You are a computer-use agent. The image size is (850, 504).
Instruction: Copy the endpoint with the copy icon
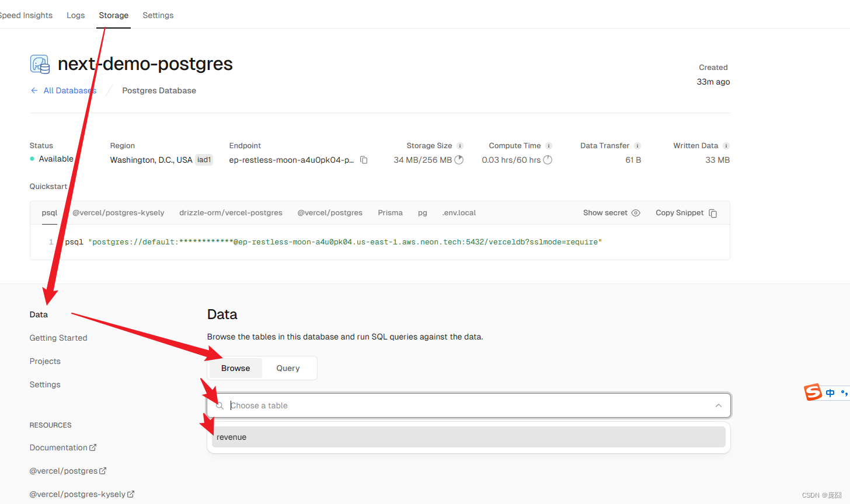point(364,160)
